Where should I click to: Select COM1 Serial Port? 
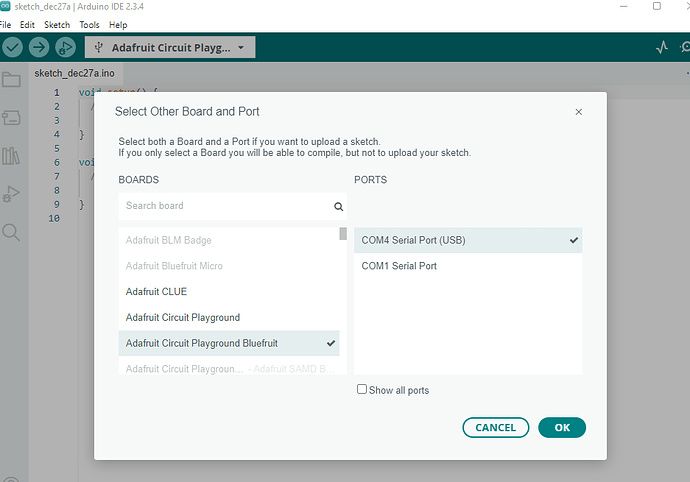click(399, 266)
